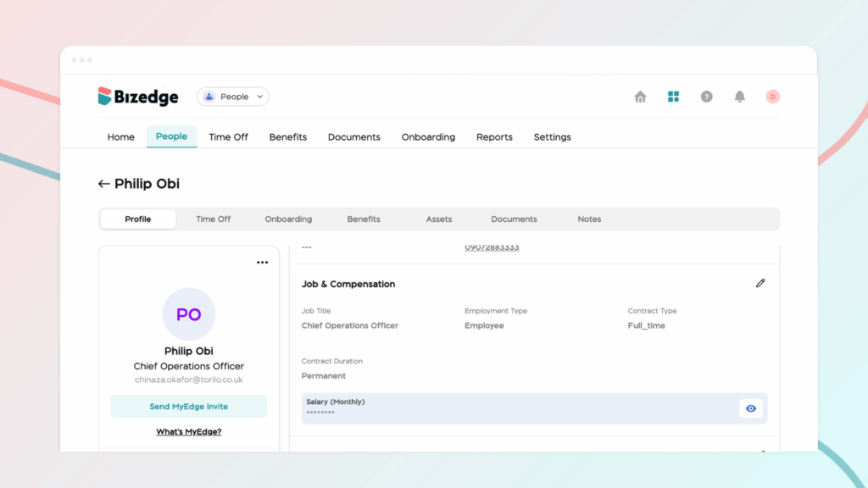Screen dimensions: 868x488
Task: Click the underlined phone number link
Action: pyautogui.click(x=492, y=247)
